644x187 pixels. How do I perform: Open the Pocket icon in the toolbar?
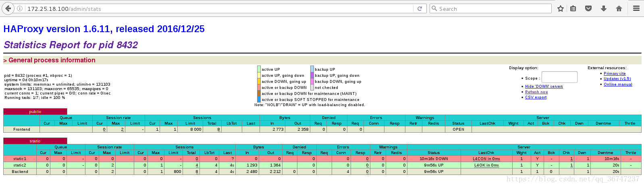pyautogui.click(x=588, y=8)
